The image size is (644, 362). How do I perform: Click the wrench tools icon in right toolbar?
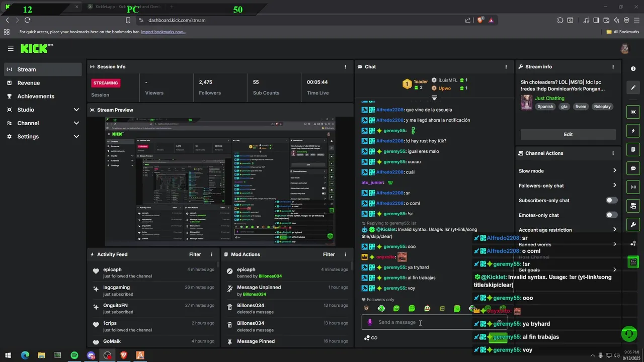point(633,224)
